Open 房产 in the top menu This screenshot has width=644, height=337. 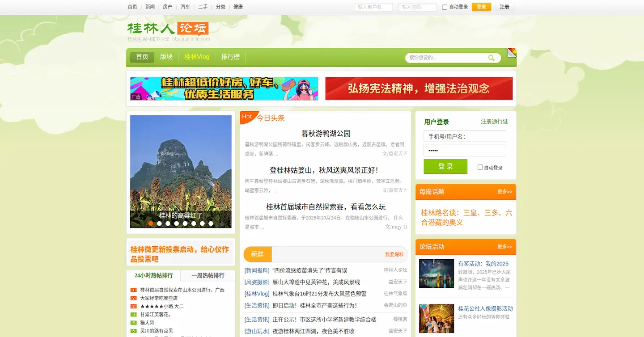tap(168, 7)
